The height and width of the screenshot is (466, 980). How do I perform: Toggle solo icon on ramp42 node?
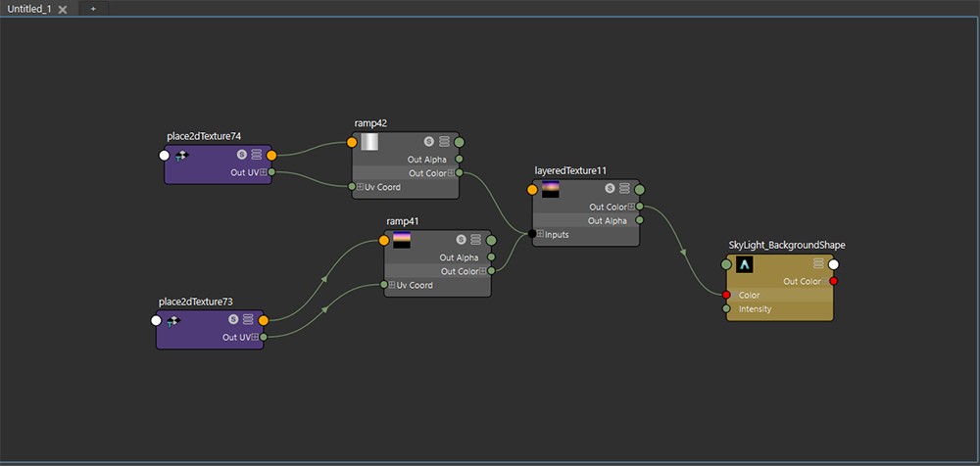point(429,142)
